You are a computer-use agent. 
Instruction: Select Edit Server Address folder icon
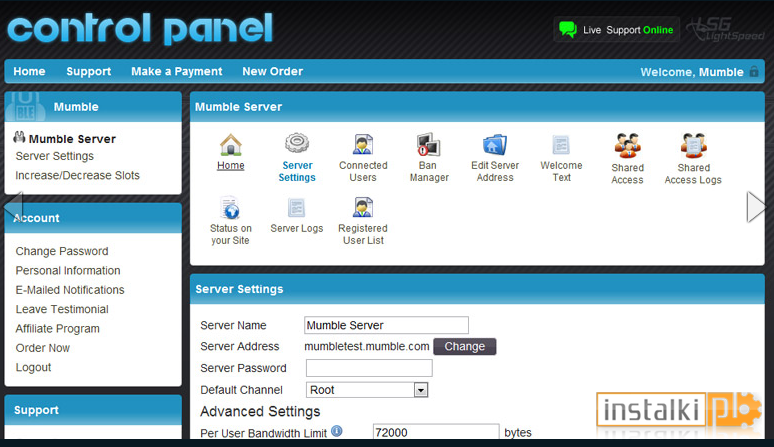(x=495, y=145)
